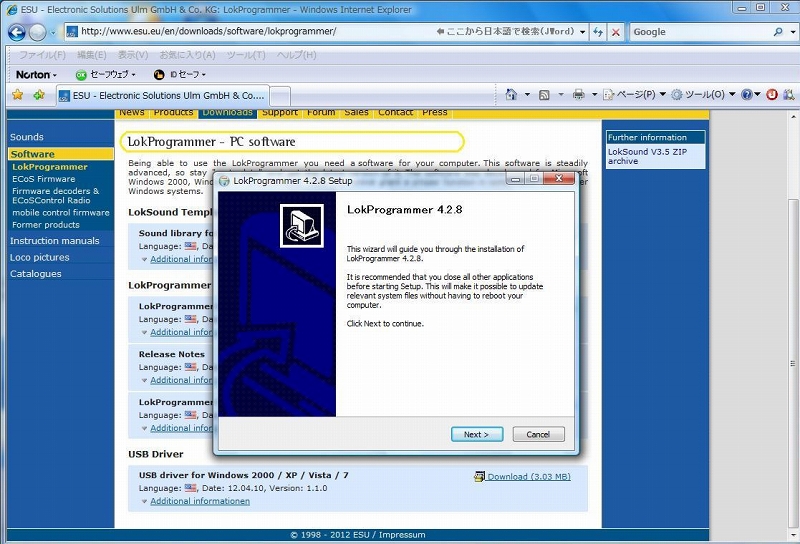Open the Sales site navigation tab
The height and width of the screenshot is (544, 800).
coord(356,113)
